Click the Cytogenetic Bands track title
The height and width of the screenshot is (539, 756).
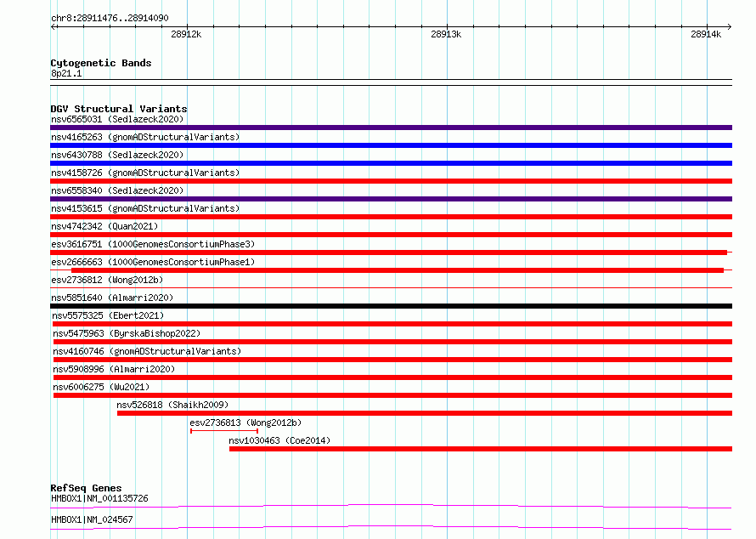[x=101, y=63]
